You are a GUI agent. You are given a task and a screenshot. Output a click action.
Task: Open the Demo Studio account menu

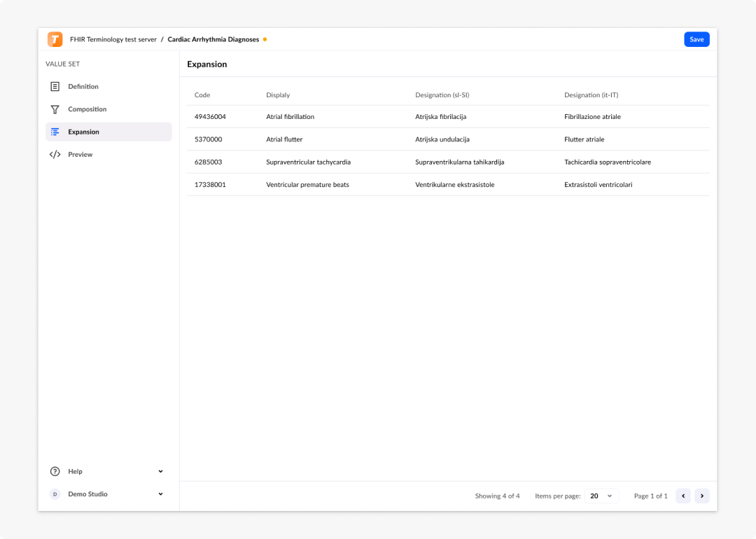(x=108, y=494)
